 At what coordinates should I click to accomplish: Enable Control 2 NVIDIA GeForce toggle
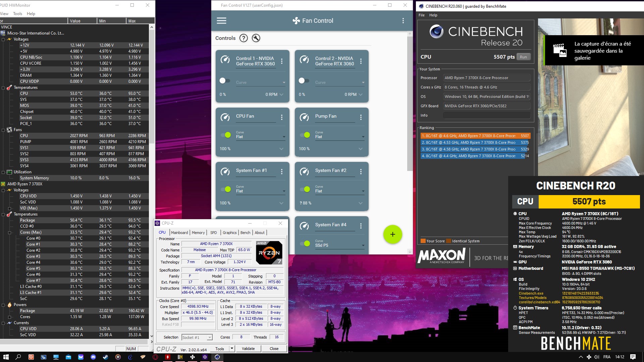(304, 81)
